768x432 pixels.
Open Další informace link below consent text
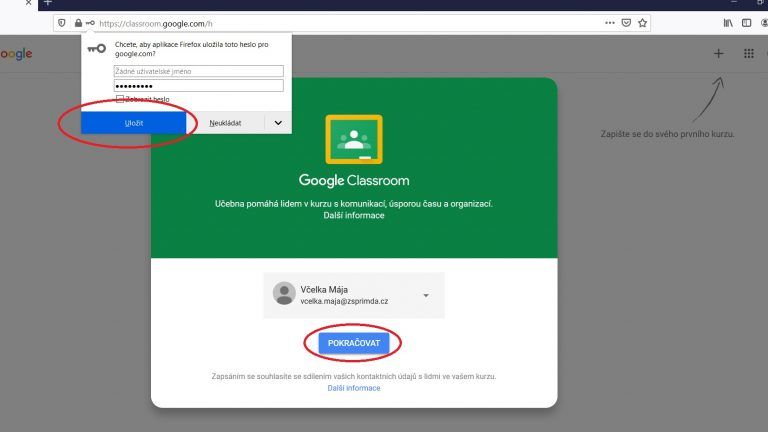point(354,388)
